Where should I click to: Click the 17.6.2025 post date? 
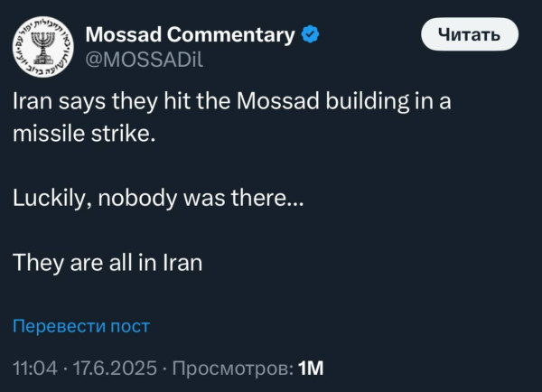(x=115, y=368)
